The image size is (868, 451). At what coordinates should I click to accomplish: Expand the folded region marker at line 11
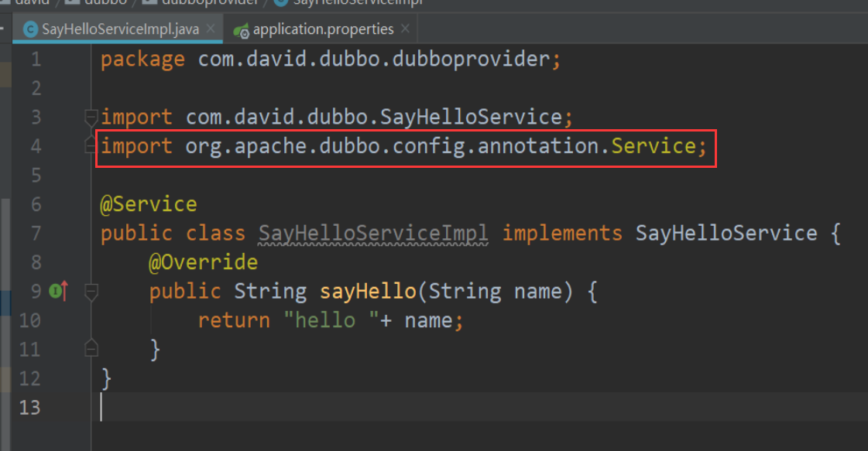point(91,348)
